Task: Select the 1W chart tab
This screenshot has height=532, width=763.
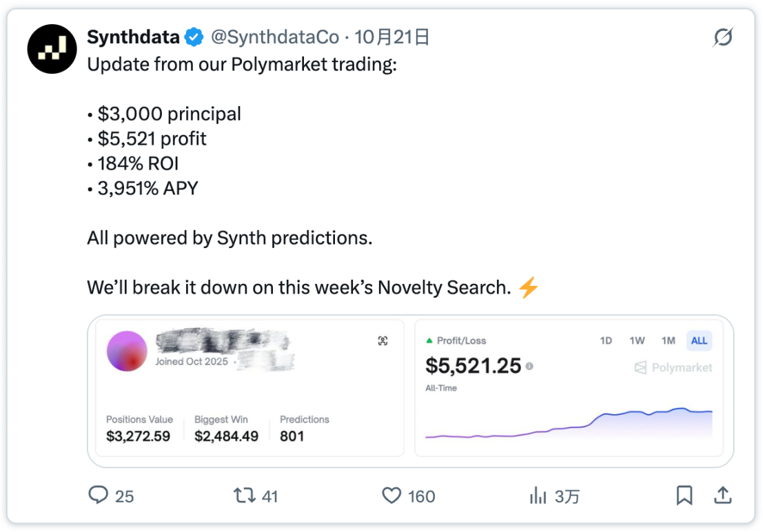Action: (638, 340)
